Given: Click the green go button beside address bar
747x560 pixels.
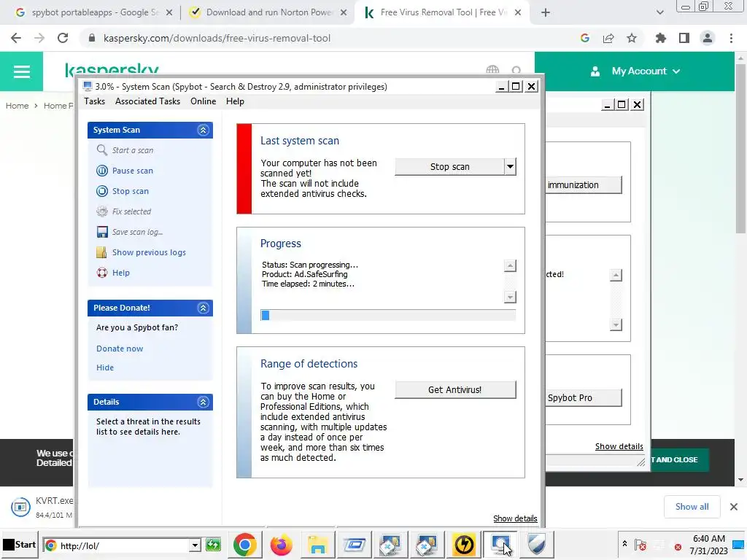Looking at the screenshot, I should coord(214,545).
